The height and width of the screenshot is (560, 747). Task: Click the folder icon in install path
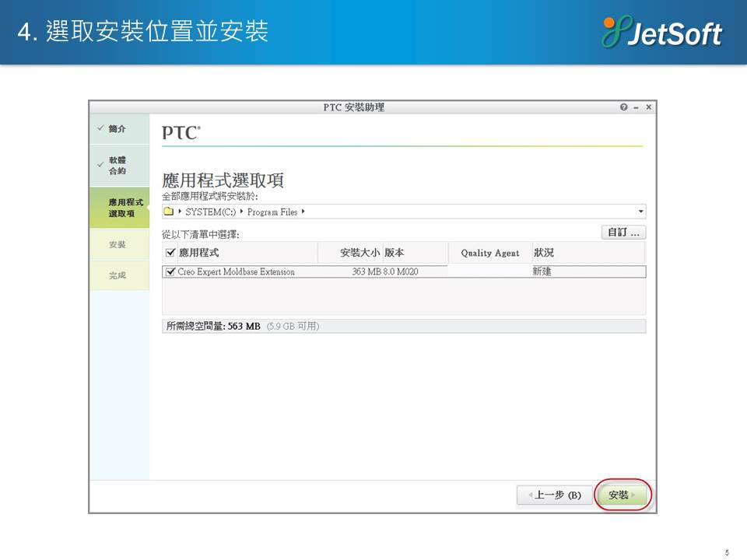pyautogui.click(x=168, y=212)
